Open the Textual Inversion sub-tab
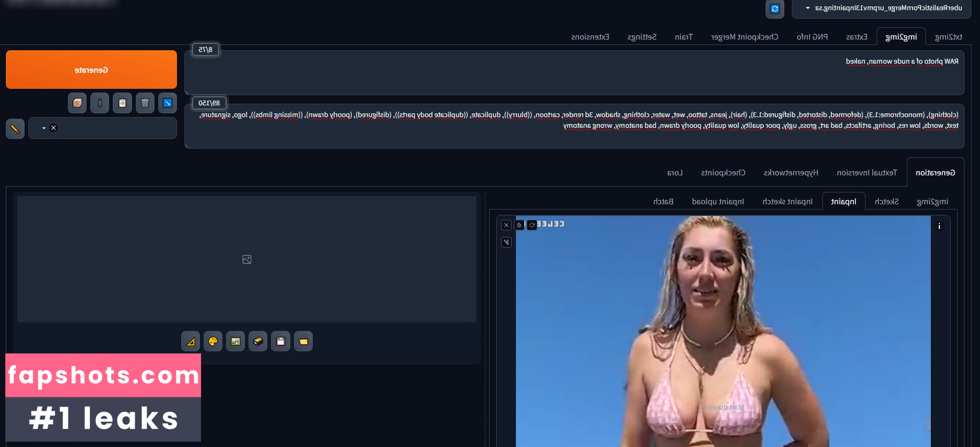This screenshot has height=447, width=980. pyautogui.click(x=867, y=173)
